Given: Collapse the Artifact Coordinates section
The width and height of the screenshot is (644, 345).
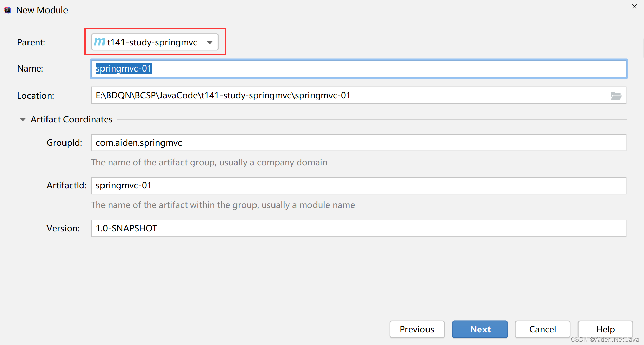Looking at the screenshot, I should (23, 119).
